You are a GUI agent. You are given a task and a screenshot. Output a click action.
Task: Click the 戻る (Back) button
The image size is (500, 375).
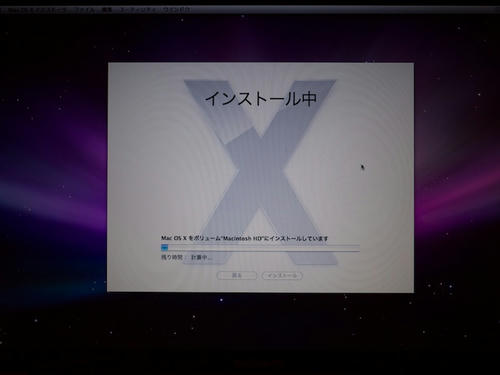pyautogui.click(x=237, y=276)
